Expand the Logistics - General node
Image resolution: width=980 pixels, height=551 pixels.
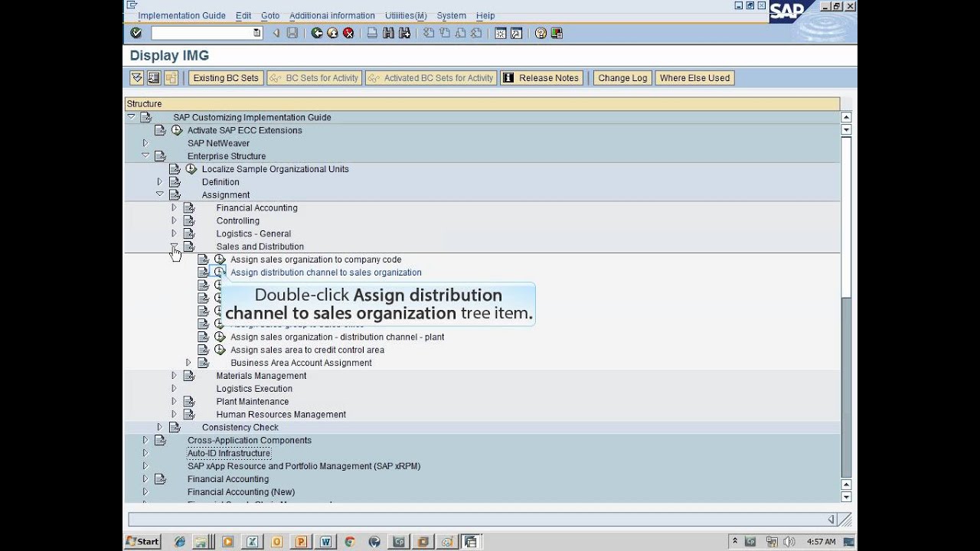click(x=174, y=233)
